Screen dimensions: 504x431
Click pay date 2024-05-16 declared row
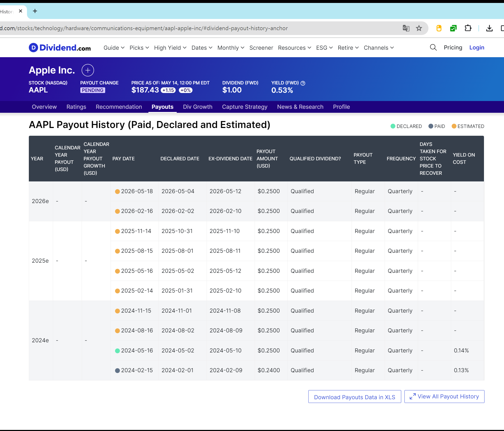tap(137, 351)
